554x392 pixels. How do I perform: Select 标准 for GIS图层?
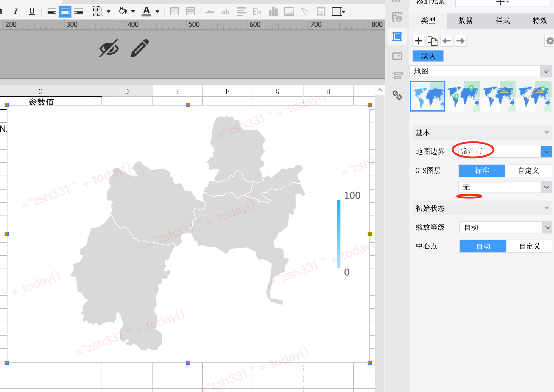pyautogui.click(x=482, y=171)
